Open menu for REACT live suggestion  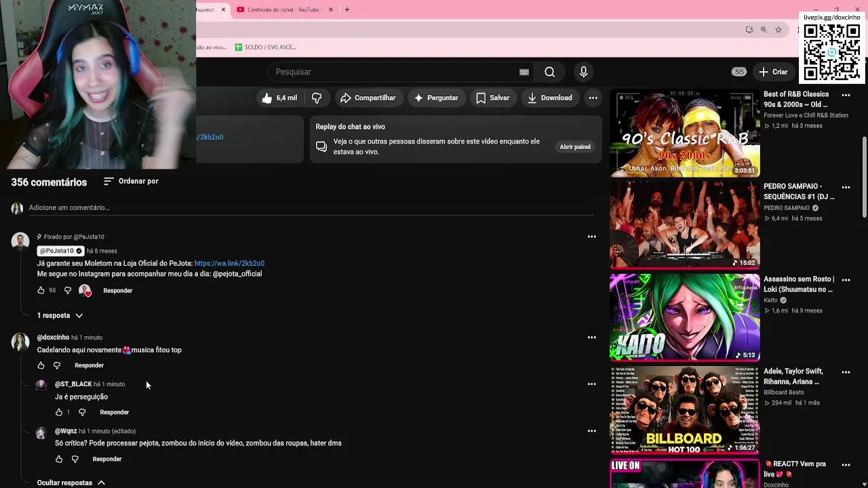[x=846, y=465]
